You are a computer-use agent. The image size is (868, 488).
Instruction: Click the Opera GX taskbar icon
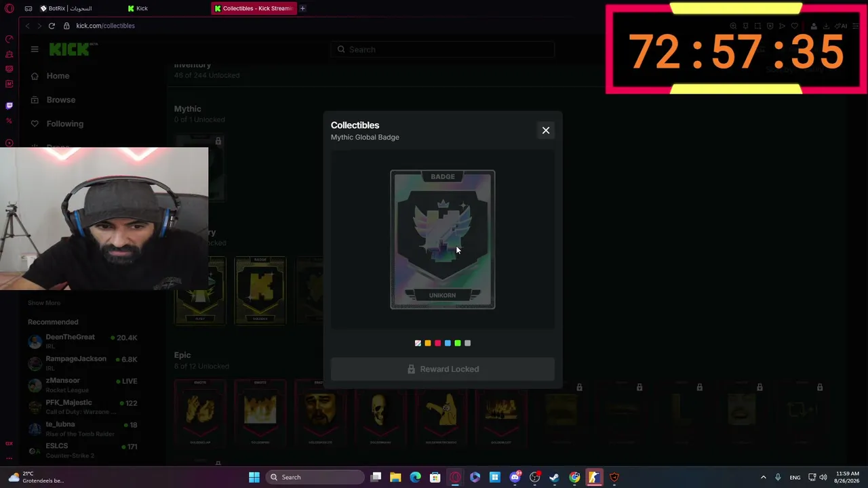point(455,477)
